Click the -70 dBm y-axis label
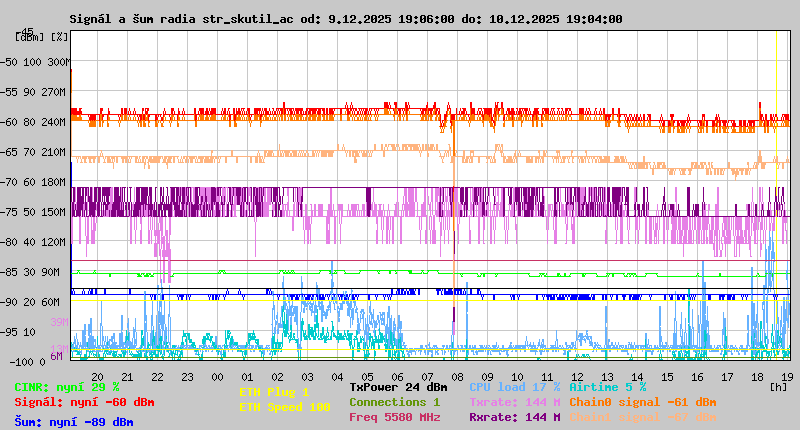Viewport: 800px width, 430px height. tap(8, 182)
